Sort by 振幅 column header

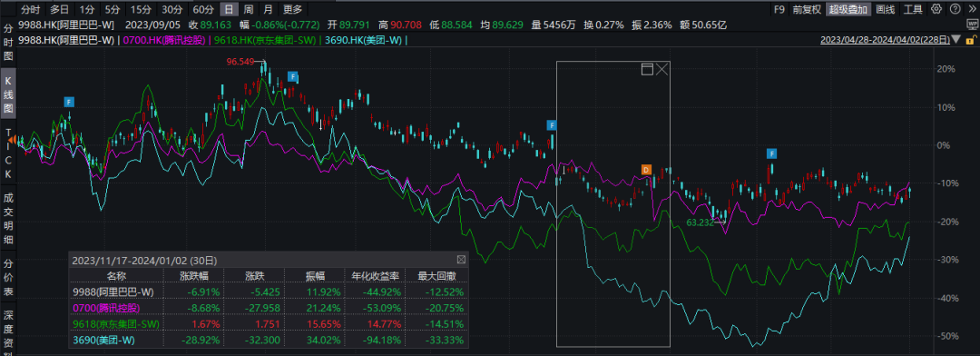(314, 275)
